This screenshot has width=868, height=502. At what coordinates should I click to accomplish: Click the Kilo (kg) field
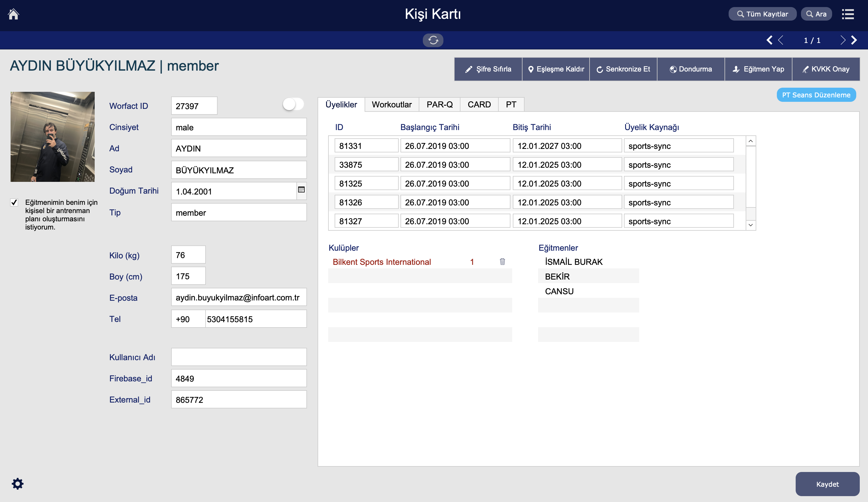(188, 255)
